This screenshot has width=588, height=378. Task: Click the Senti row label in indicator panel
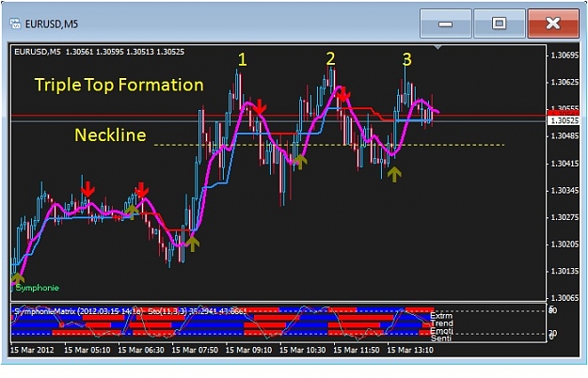point(441,339)
